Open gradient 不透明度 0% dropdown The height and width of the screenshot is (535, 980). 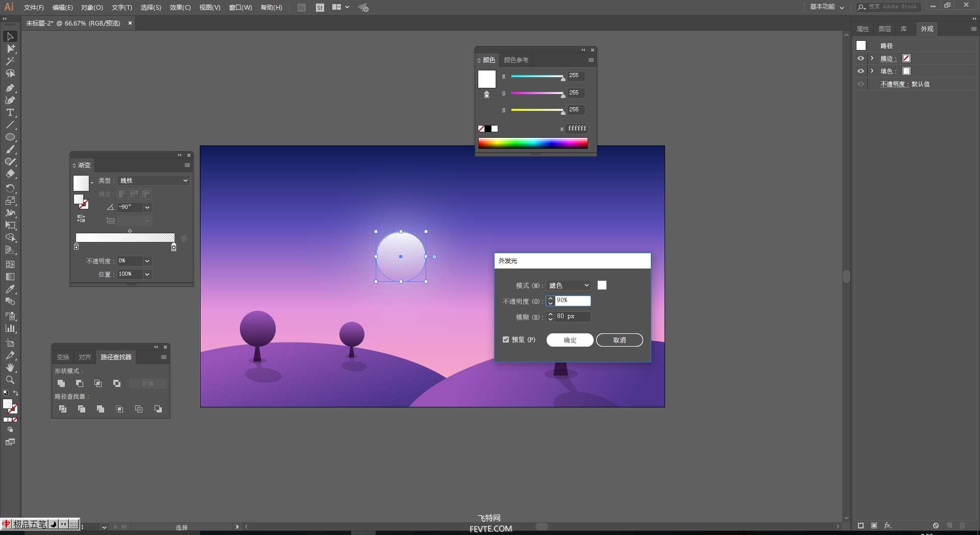pos(147,261)
